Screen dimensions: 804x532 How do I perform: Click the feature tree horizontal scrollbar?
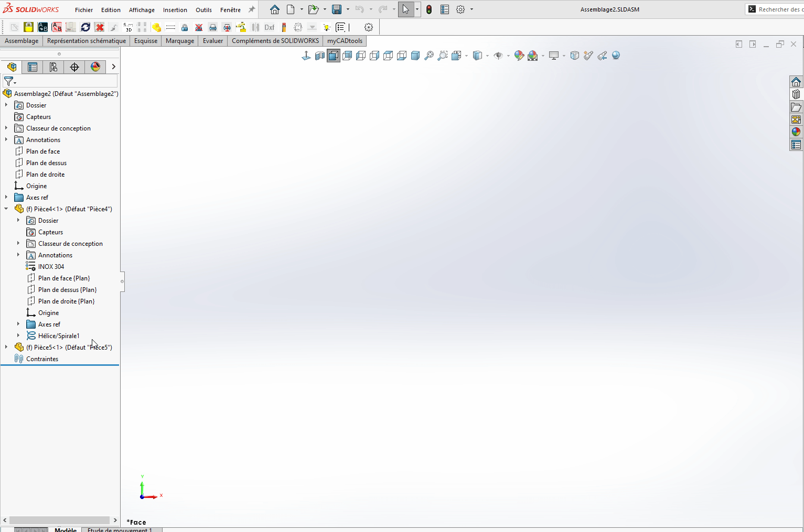click(60, 520)
